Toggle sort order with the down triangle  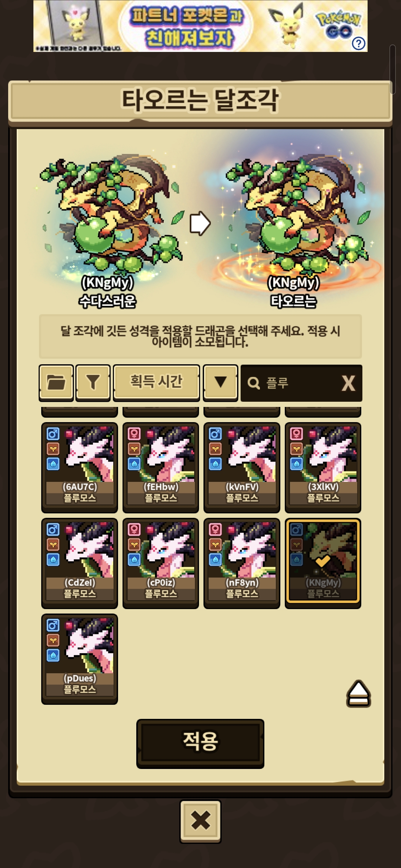(221, 382)
